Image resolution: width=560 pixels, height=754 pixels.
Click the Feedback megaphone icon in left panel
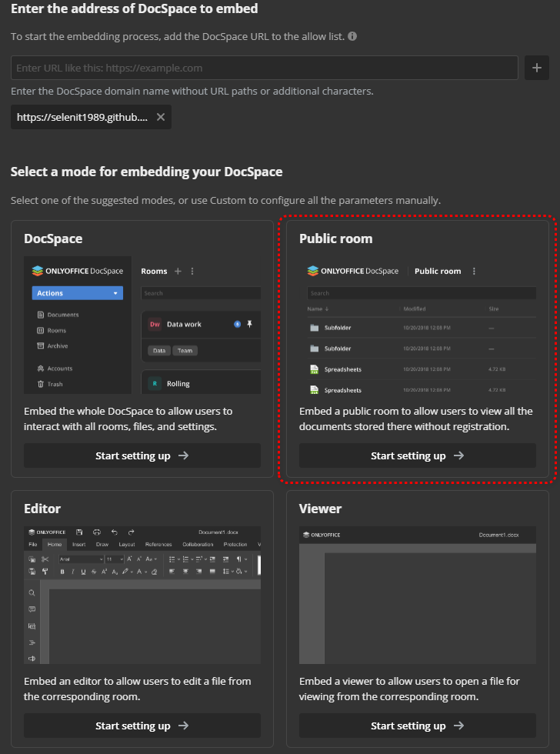pos(32,659)
